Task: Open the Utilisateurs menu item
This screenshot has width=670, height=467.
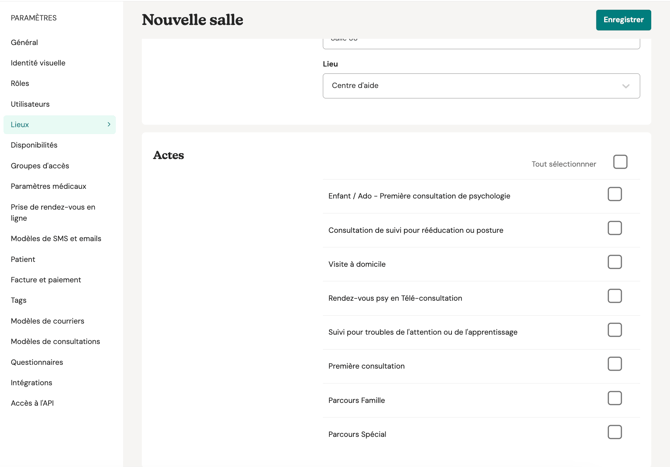Action: [30, 104]
